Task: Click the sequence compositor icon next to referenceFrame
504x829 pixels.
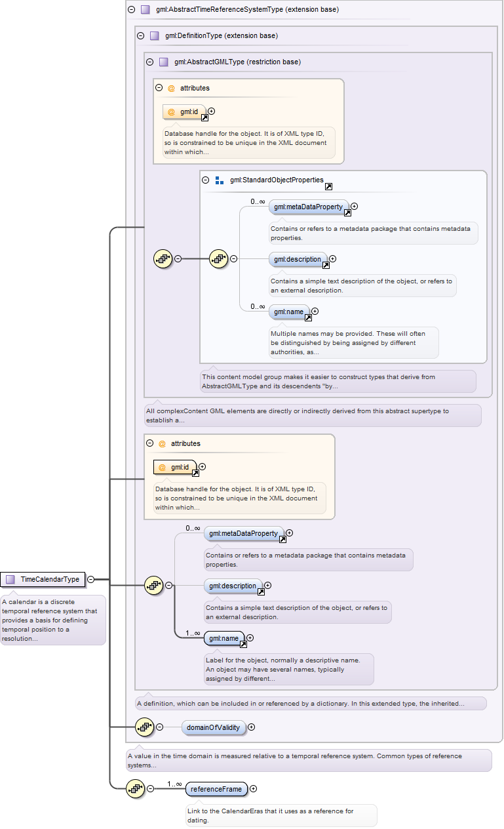Action: click(135, 788)
